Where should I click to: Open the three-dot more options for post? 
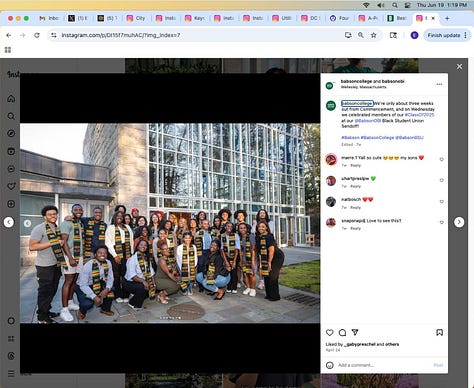click(439, 84)
